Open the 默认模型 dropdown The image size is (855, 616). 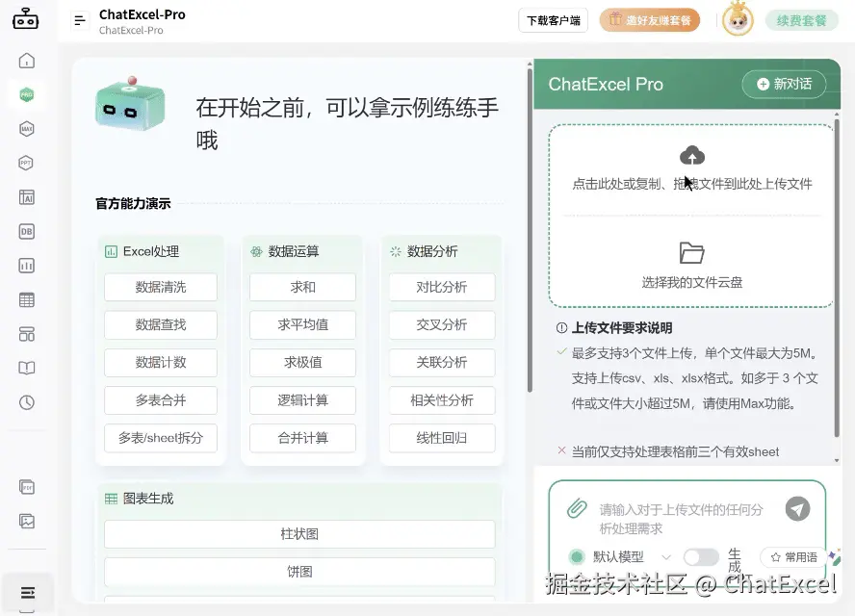pos(619,556)
